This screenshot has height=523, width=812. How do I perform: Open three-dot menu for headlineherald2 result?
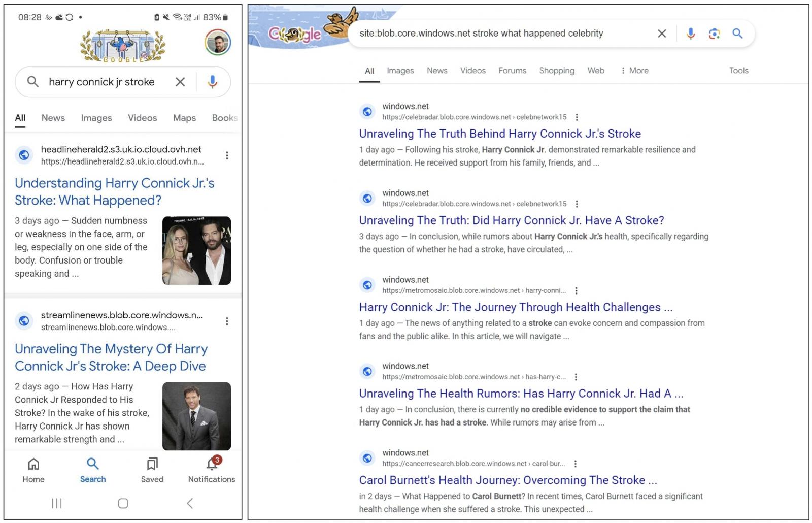coord(227,155)
